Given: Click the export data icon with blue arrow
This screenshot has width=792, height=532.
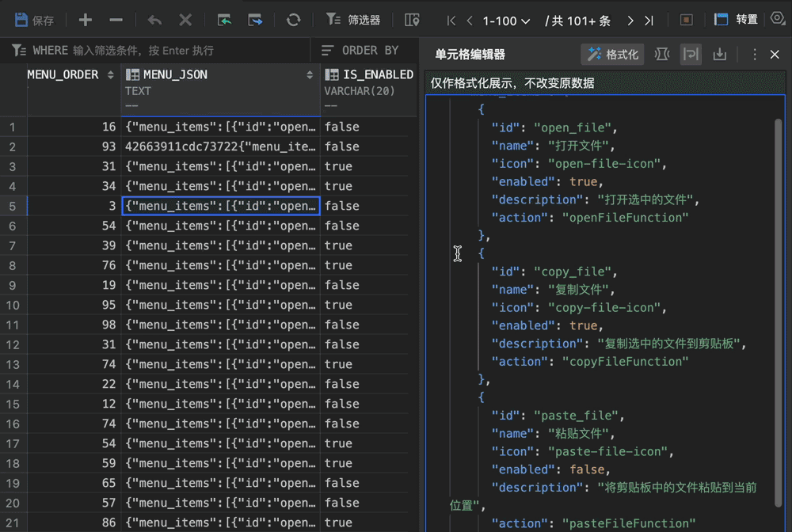Looking at the screenshot, I should [255, 21].
